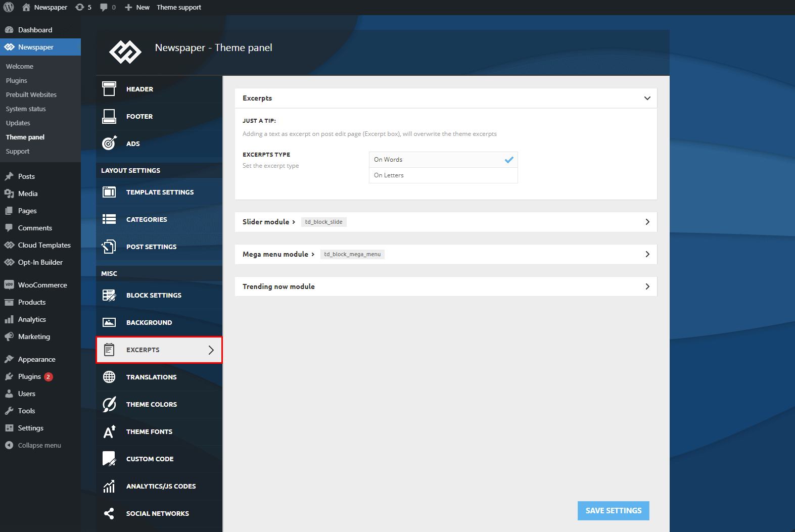Click the Translations globe icon

coord(109,377)
